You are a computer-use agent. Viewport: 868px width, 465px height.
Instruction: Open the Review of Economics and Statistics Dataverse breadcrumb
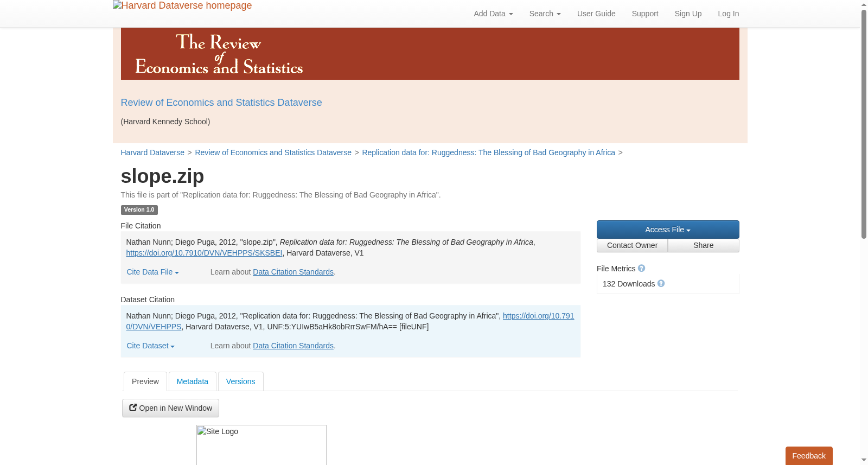coord(273,152)
